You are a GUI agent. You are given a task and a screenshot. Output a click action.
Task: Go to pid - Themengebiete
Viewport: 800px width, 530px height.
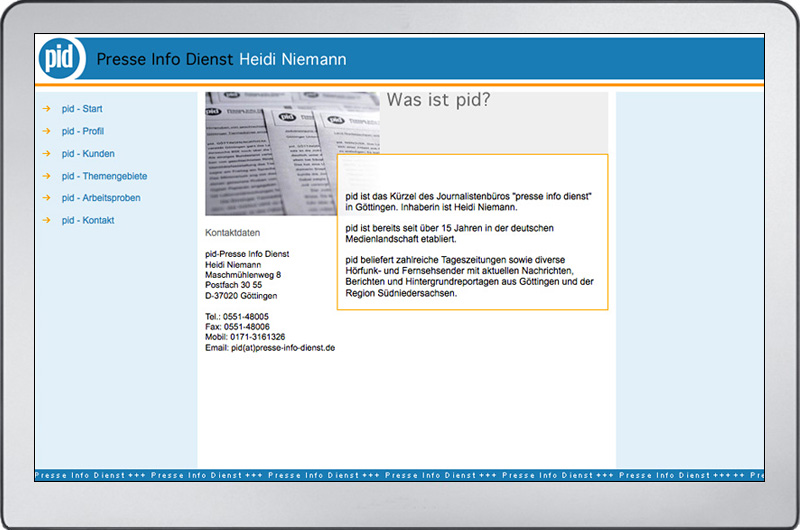click(x=105, y=176)
